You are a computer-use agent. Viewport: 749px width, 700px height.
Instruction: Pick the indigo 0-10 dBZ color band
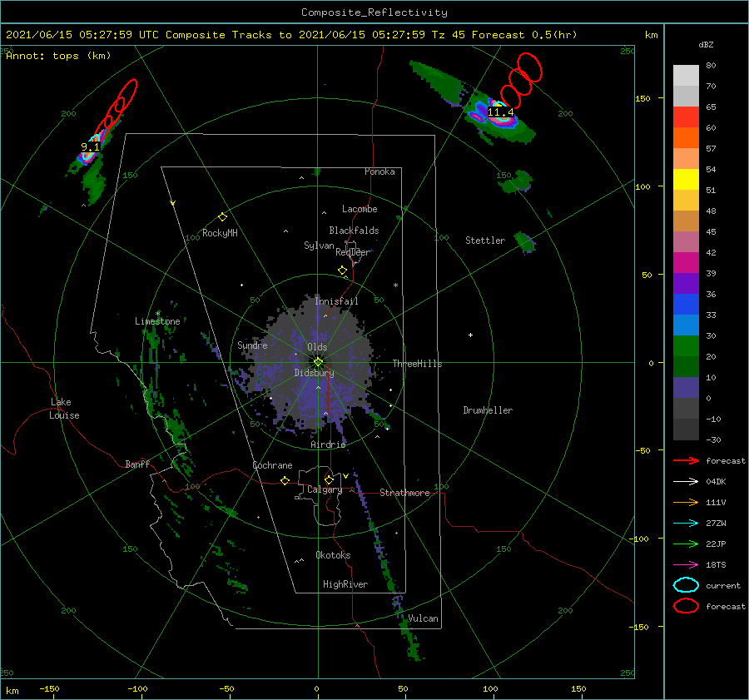pos(686,388)
